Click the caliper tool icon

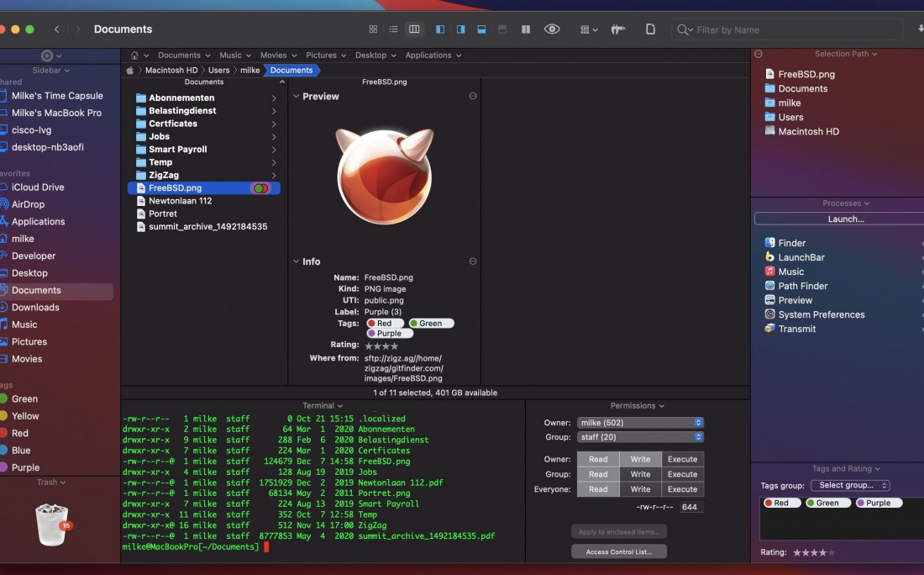click(618, 29)
